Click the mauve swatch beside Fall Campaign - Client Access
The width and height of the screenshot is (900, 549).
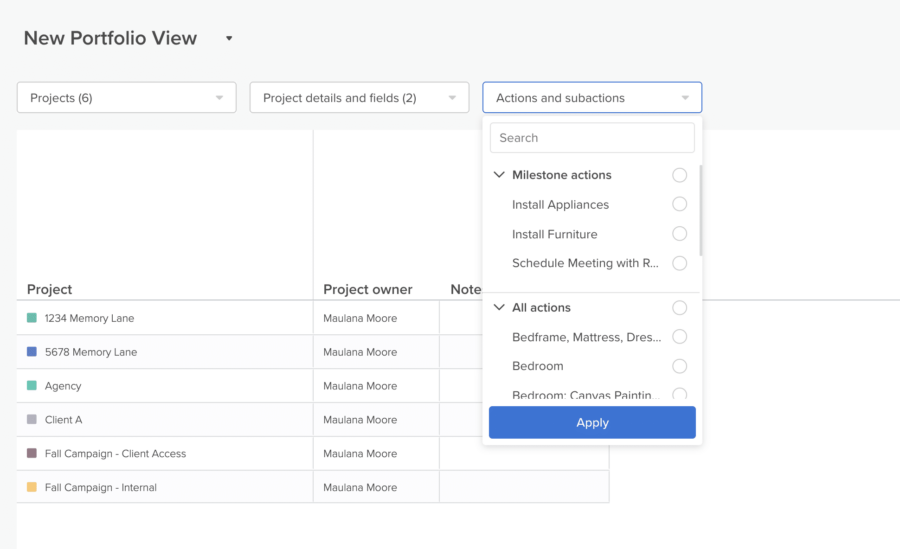point(32,453)
